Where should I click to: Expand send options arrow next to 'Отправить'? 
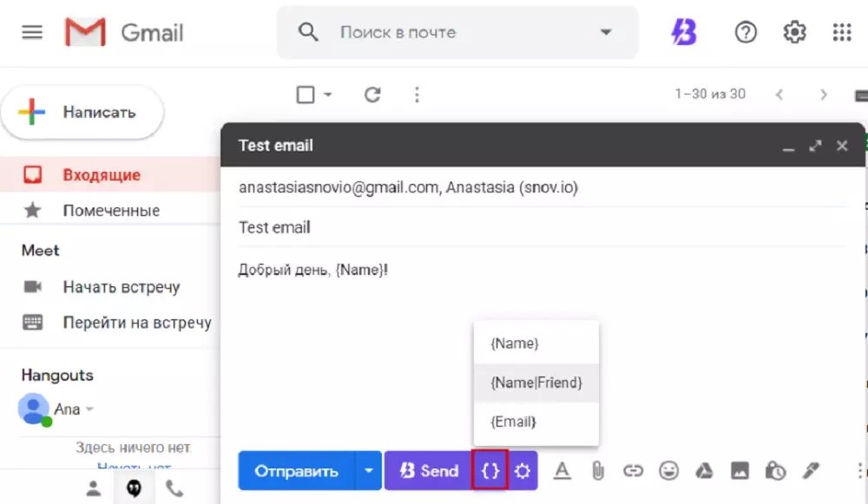(x=369, y=471)
